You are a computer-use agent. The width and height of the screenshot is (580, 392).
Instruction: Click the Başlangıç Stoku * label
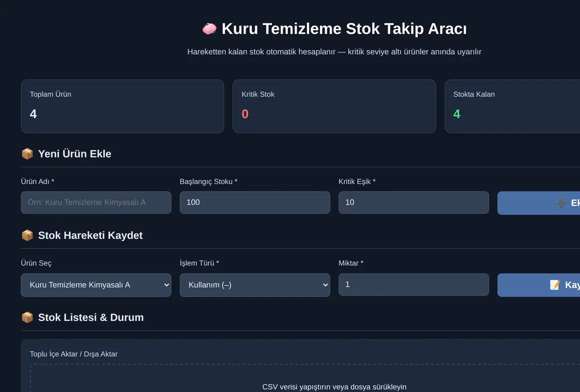[x=209, y=181]
